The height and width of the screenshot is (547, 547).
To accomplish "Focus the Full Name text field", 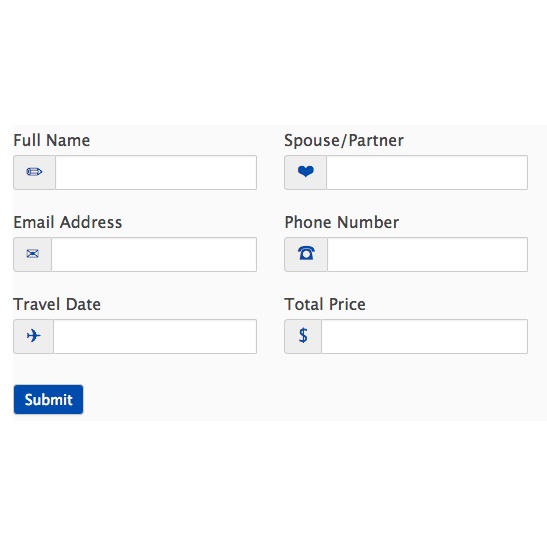I will [156, 172].
